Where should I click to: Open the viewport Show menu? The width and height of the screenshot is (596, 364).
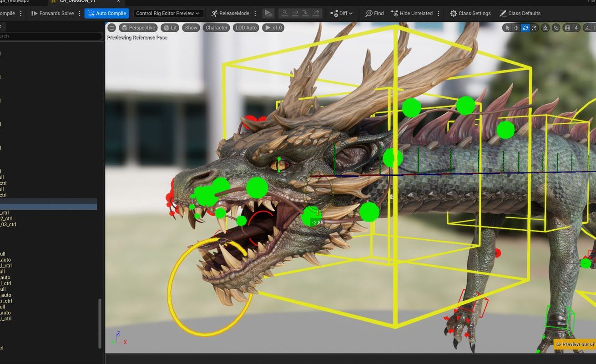191,28
